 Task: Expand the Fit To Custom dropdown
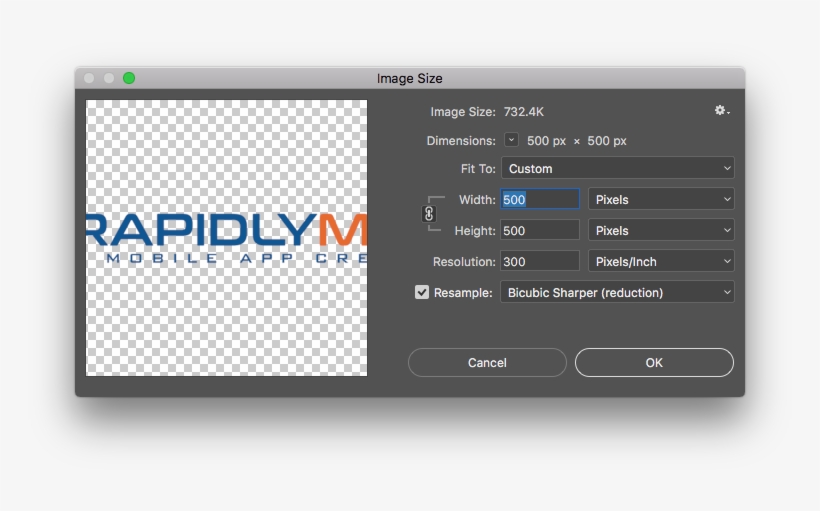[x=617, y=169]
